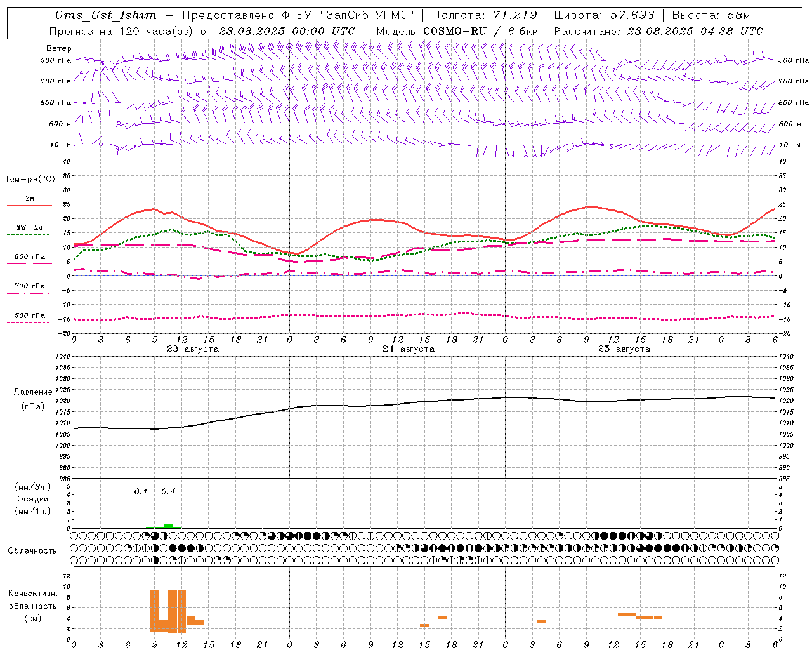This screenshot has width=812, height=650.
Task: Click the Осадки precipitation label
Action: 33,499
